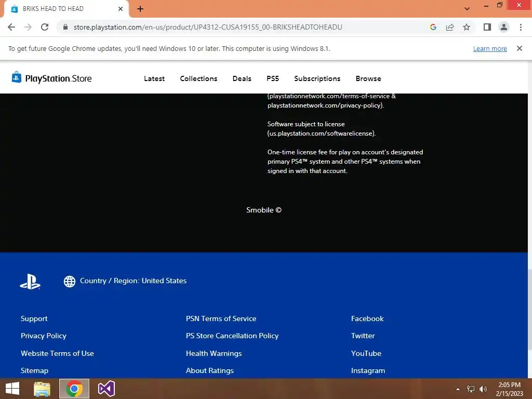The image size is (532, 399).
Task: Open the Sitemap footer link
Action: click(35, 370)
